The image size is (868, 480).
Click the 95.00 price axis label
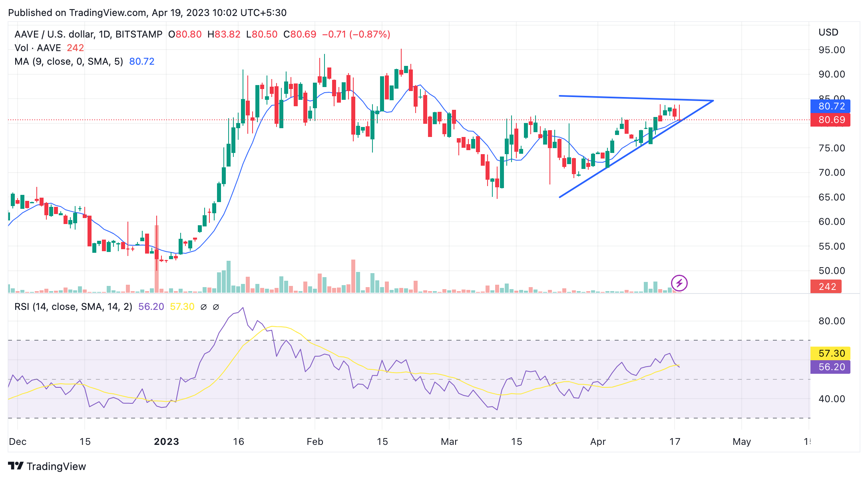click(832, 50)
